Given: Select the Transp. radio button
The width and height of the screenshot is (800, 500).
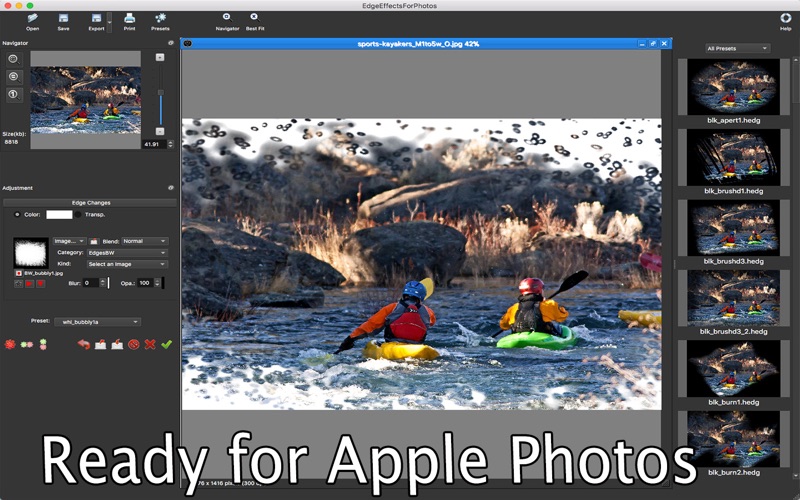Looking at the screenshot, I should click(x=78, y=215).
